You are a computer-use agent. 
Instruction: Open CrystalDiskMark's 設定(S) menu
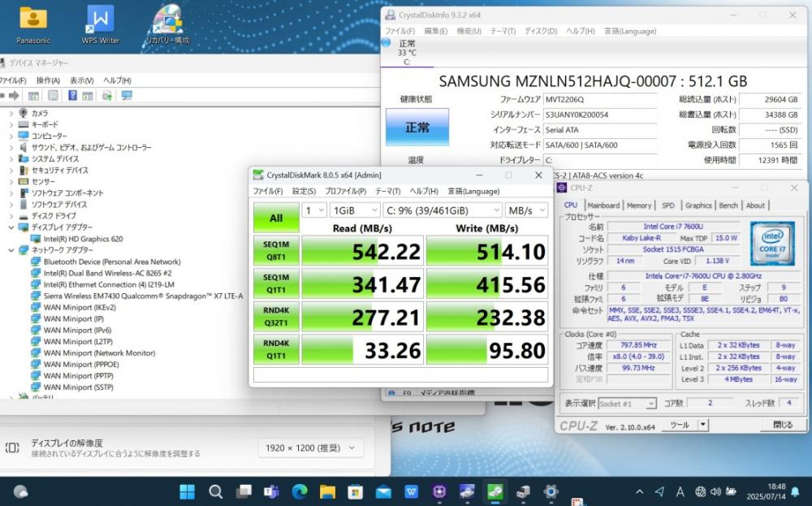coord(304,191)
